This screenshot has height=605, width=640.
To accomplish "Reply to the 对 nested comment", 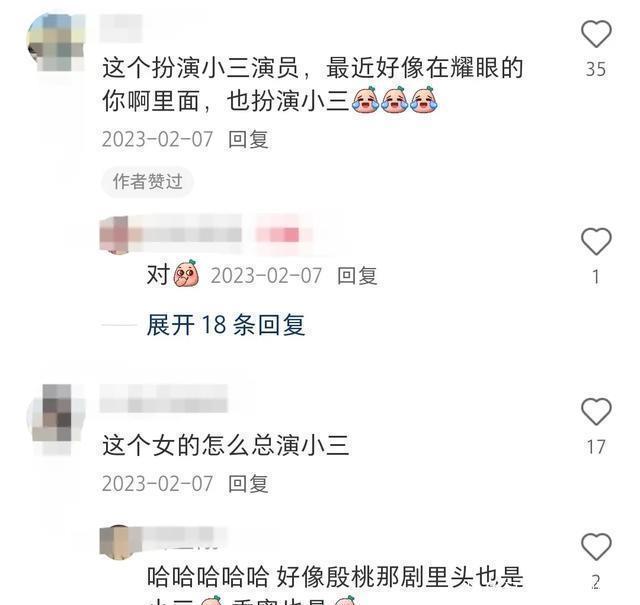I will coord(357,276).
